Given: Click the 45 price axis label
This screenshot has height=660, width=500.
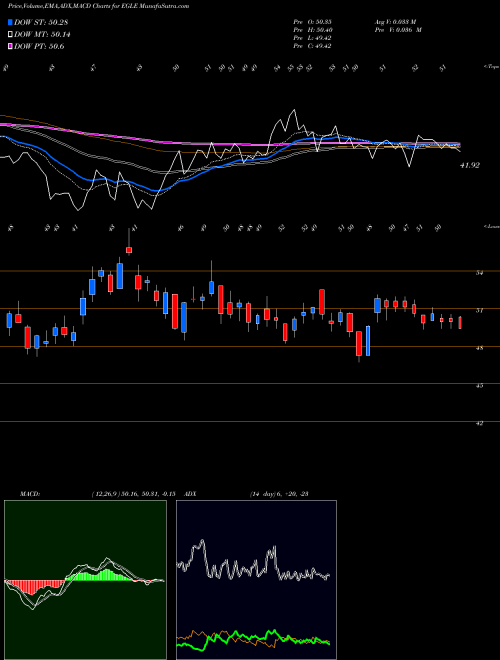Looking at the screenshot, I should click(x=479, y=386).
